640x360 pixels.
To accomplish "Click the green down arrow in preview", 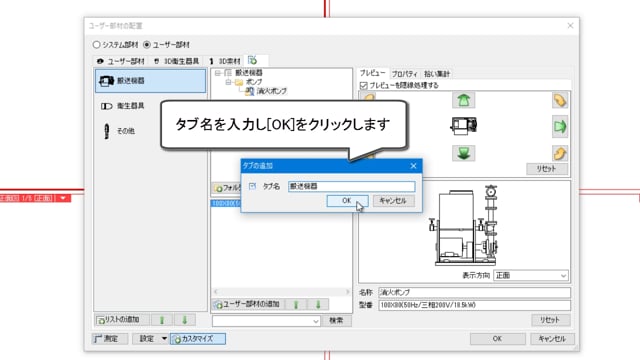I will click(463, 153).
